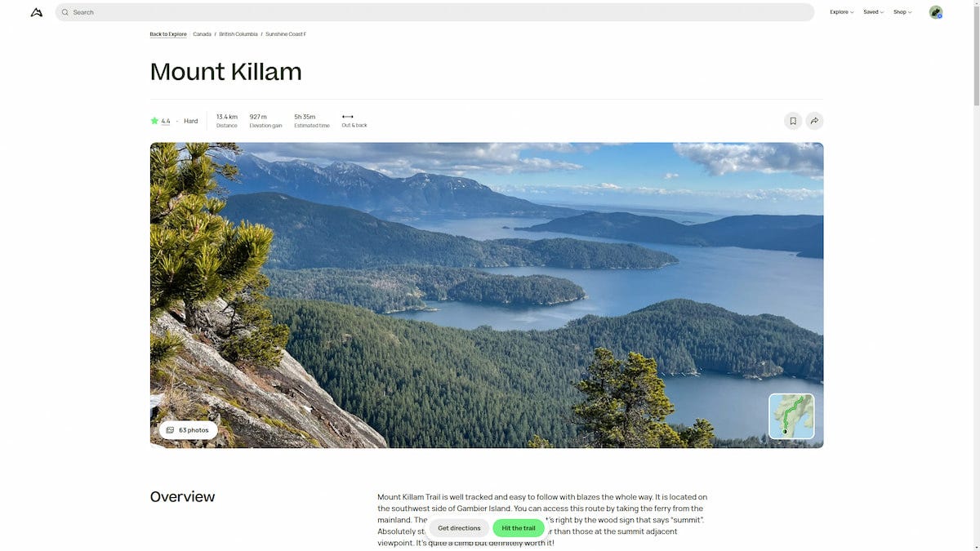Open the Sunshine Coast F breadcrumb
980x551 pixels.
coord(286,34)
